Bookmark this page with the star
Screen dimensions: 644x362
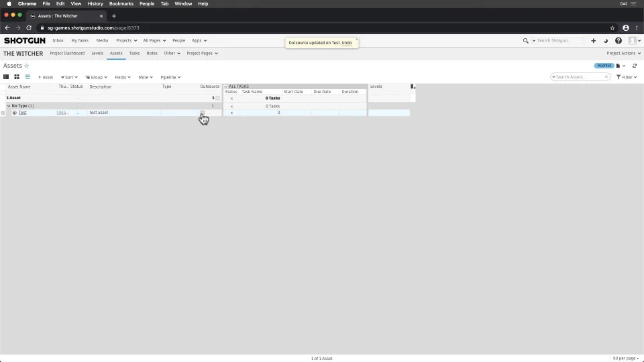click(612, 28)
